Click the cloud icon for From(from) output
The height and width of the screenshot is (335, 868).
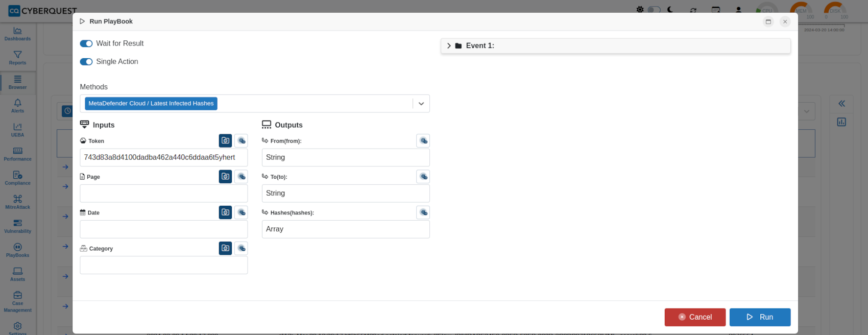423,140
